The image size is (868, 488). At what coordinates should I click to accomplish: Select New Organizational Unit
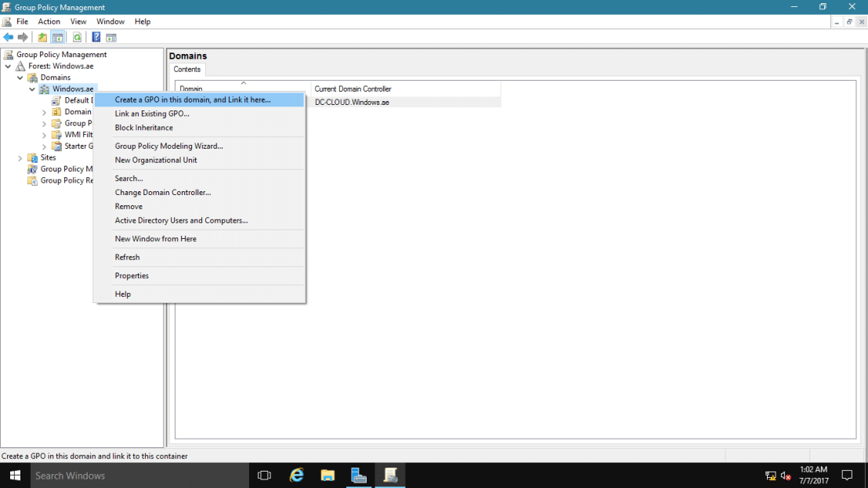[199, 160]
